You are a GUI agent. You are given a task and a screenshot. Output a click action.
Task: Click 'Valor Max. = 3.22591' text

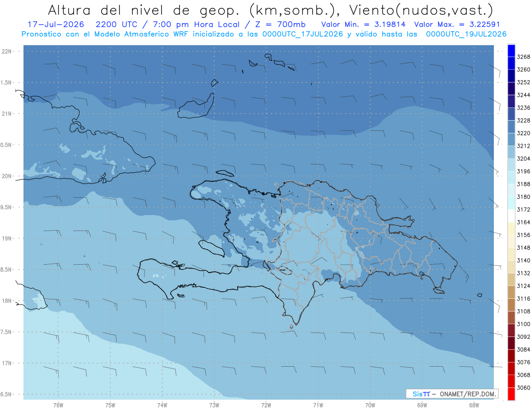[x=458, y=24]
